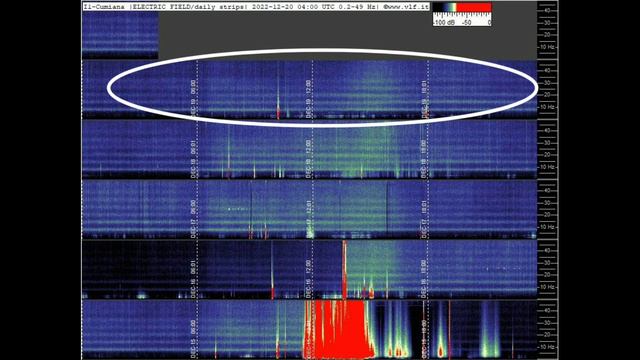Click the -100 dB legend label
The width and height of the screenshot is (640, 360).
pos(444,23)
